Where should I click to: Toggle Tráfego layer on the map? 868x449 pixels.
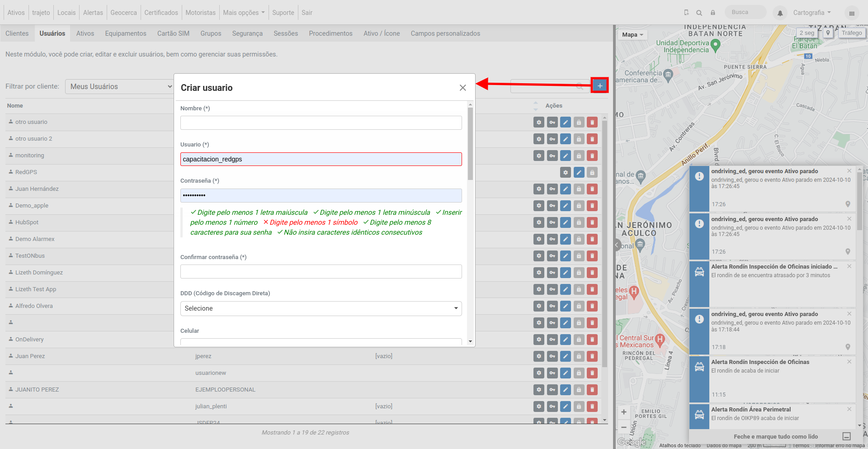pyautogui.click(x=851, y=33)
